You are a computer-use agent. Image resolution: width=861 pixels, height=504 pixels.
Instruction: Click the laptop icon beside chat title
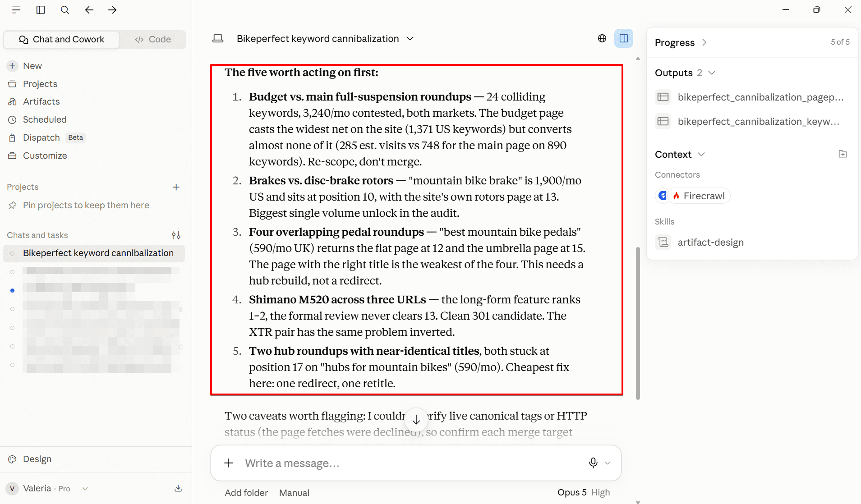pyautogui.click(x=218, y=39)
